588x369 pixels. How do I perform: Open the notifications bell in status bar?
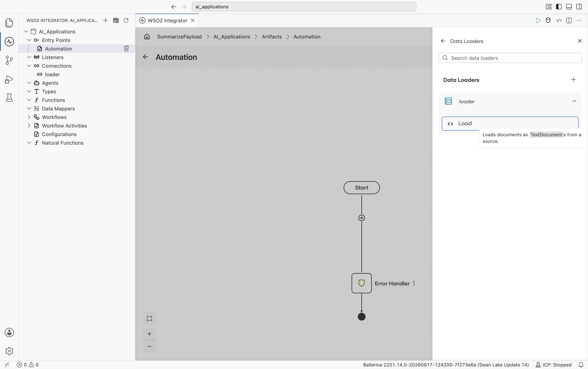[581, 365]
